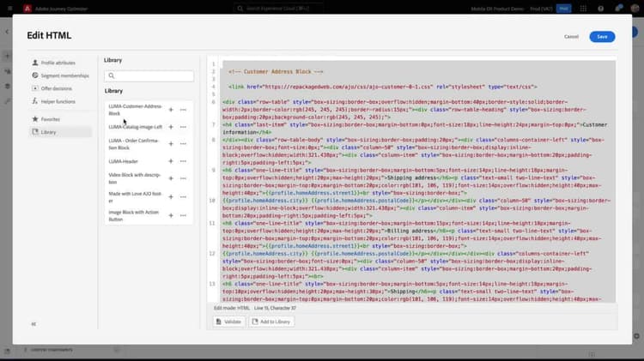Focus the Search Experience Cloud field

pyautogui.click(x=279, y=9)
